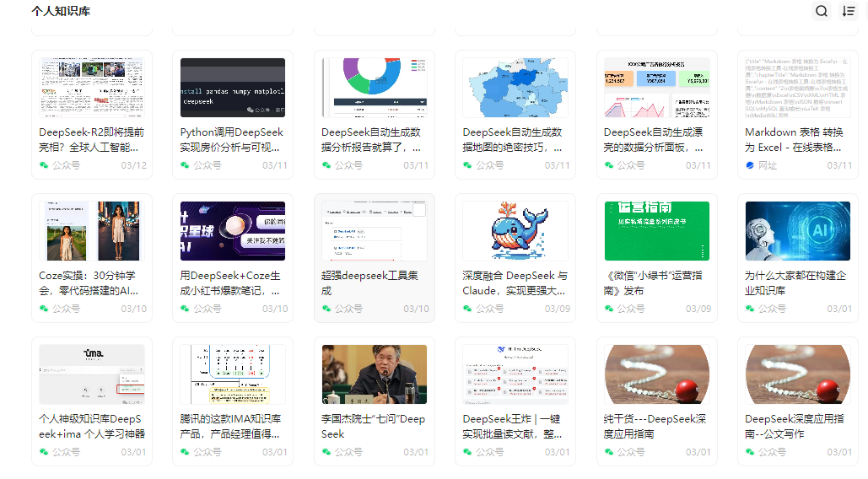Click WeChat icon under 超强deepseek工具集成 card
This screenshot has height=479, width=868.
tap(326, 308)
